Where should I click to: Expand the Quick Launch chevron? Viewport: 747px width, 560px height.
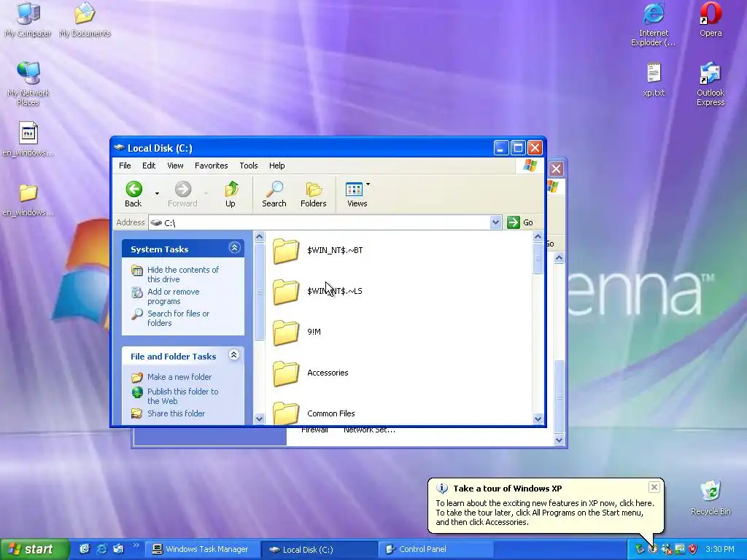click(136, 545)
